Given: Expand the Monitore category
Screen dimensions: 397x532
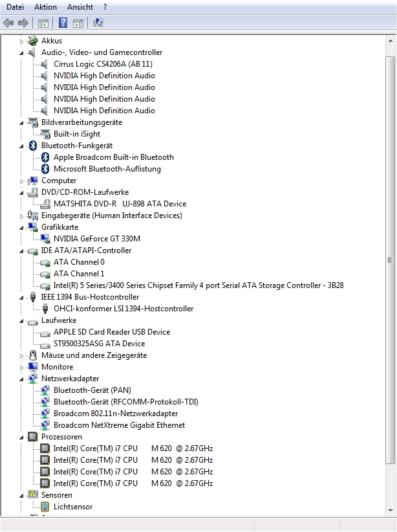Looking at the screenshot, I should pos(21,367).
